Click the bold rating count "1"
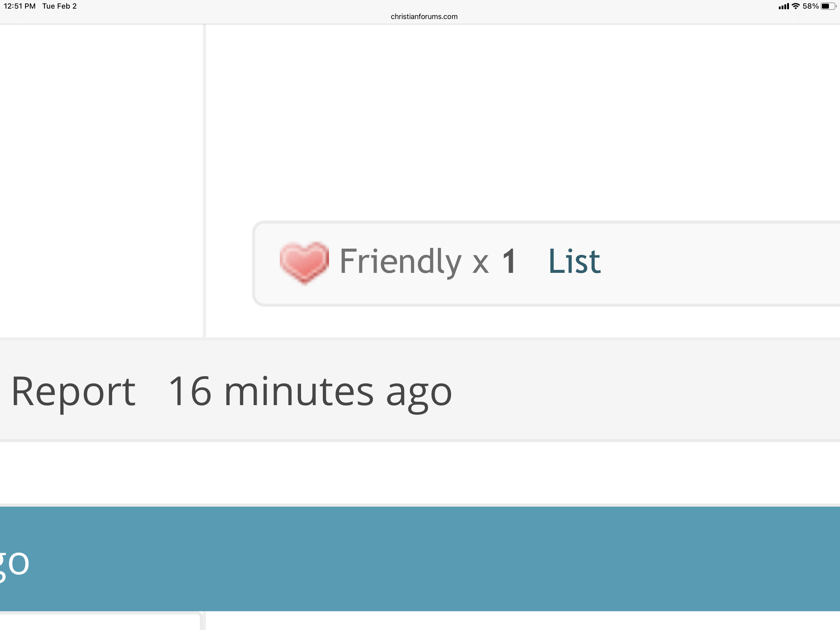Viewport: 840px width, 630px height. point(509,261)
